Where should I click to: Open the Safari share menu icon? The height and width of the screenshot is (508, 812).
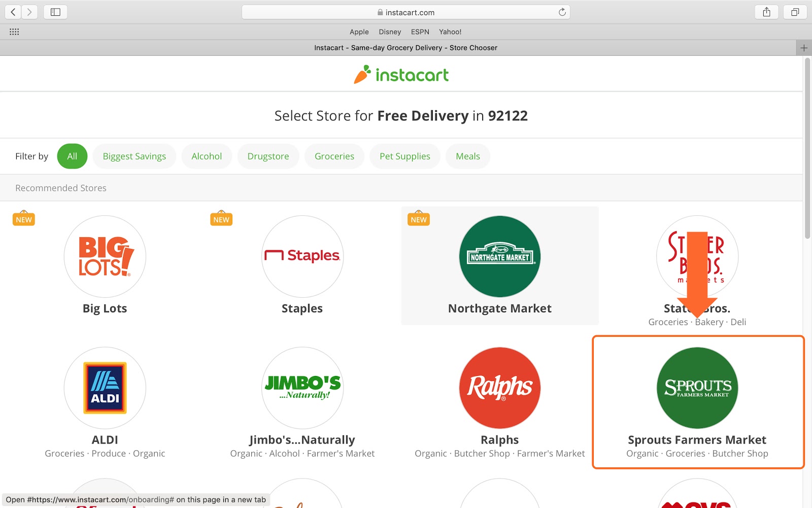pyautogui.click(x=767, y=12)
